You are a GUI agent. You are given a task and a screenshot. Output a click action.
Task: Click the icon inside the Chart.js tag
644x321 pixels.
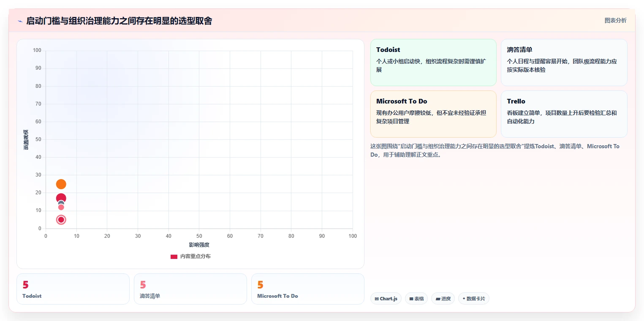(x=377, y=299)
